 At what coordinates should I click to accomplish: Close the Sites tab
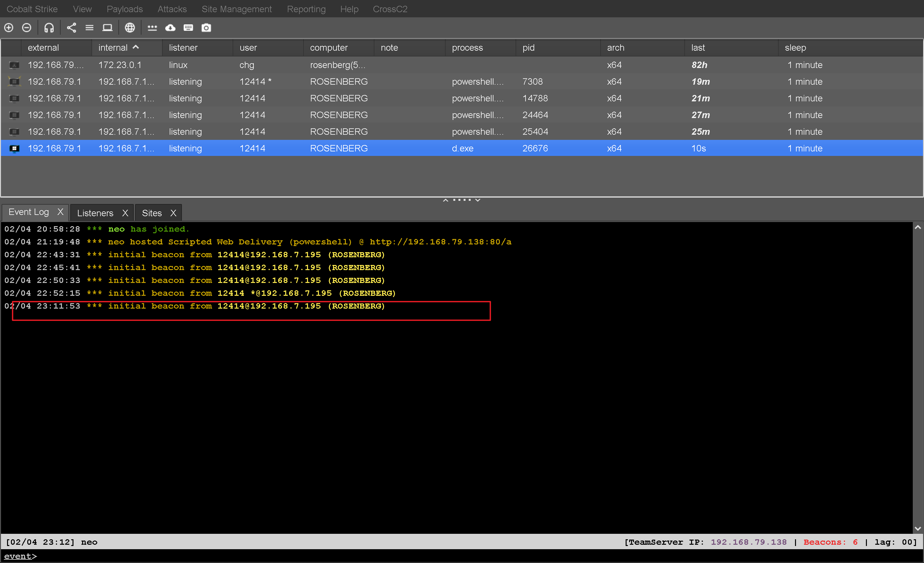(173, 213)
